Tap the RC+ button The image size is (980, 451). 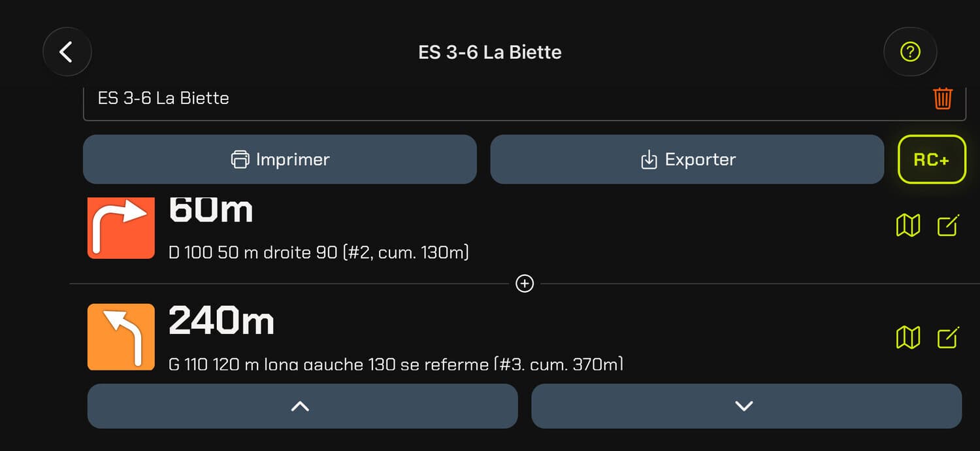(931, 159)
